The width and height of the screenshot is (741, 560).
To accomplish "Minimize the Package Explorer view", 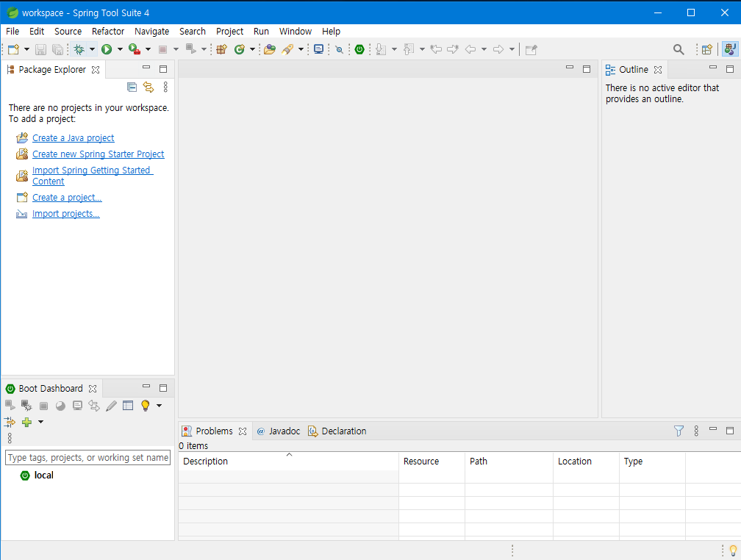I will (x=146, y=68).
